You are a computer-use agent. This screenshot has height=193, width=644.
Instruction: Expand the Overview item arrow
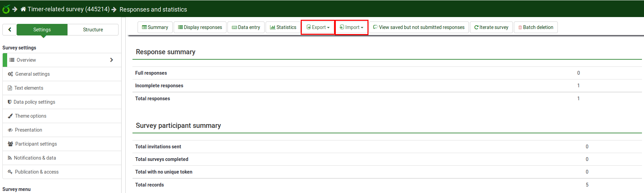pyautogui.click(x=111, y=60)
